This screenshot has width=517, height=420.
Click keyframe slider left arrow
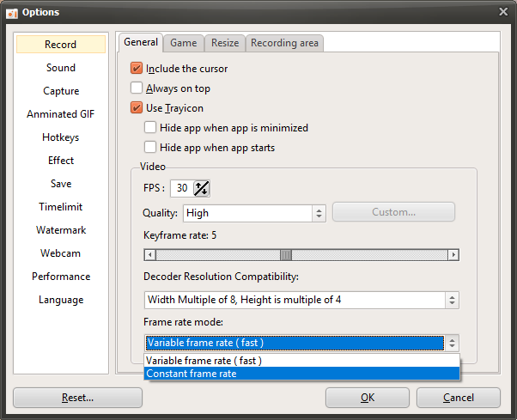click(x=149, y=255)
